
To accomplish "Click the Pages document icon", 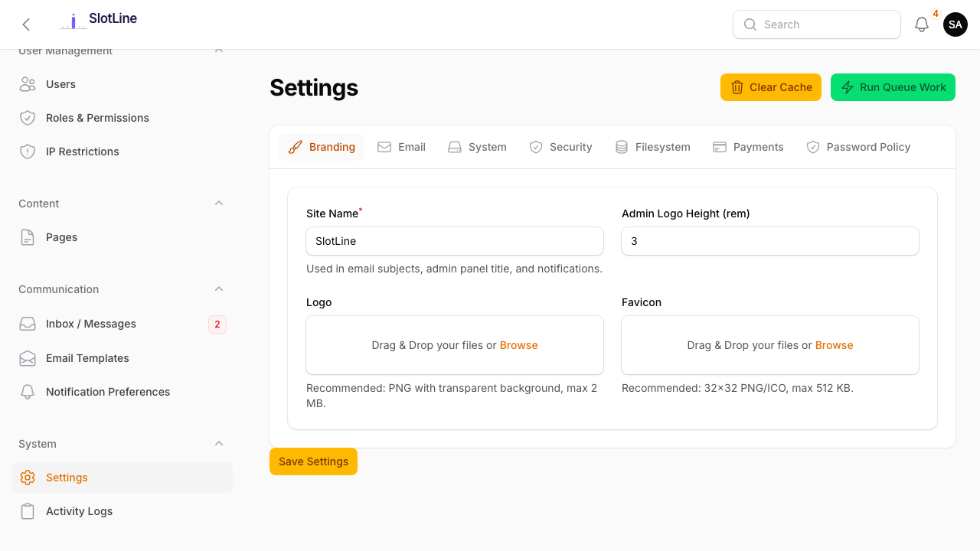I will 28,237.
